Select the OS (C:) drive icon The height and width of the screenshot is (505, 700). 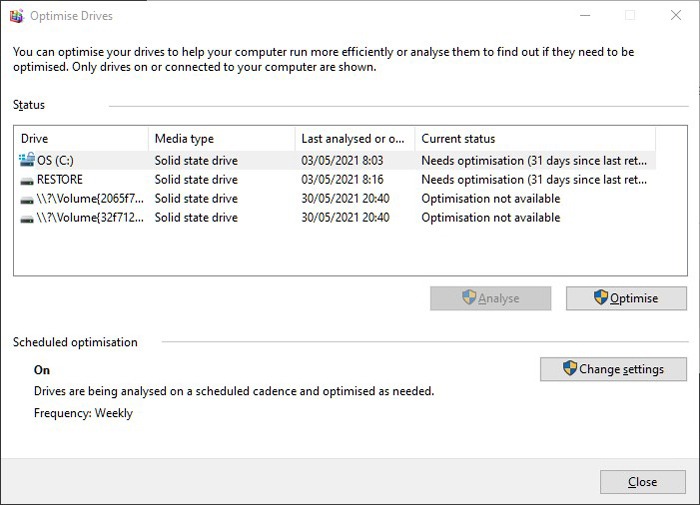pyautogui.click(x=27, y=160)
